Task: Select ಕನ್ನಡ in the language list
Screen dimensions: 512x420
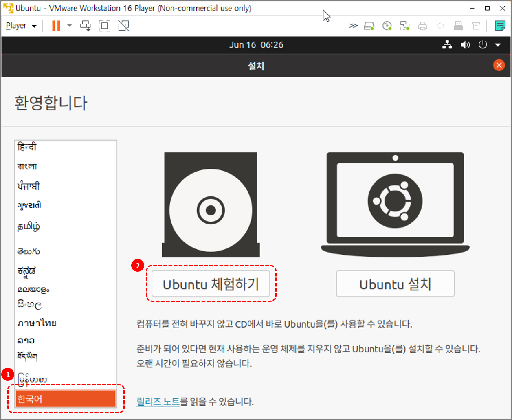Action: 66,271
